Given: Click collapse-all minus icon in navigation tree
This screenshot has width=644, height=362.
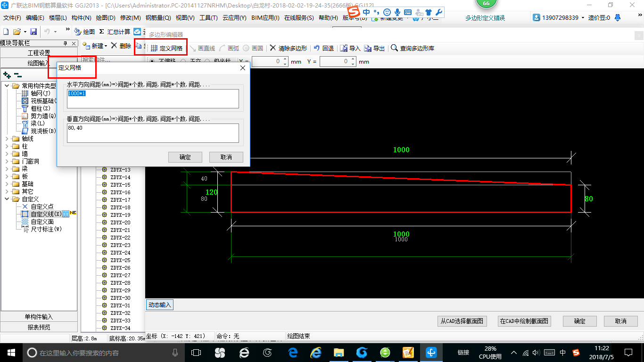Looking at the screenshot, I should (17, 75).
